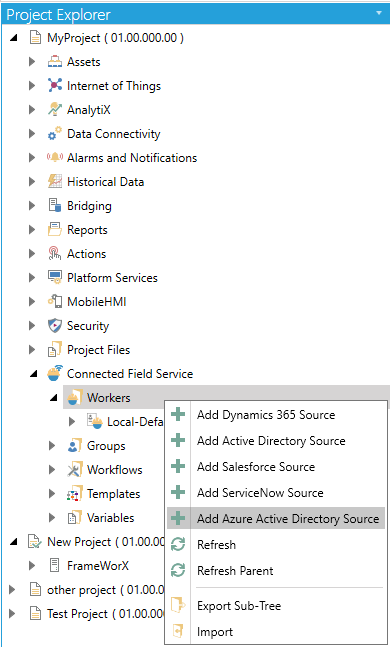Image resolution: width=390 pixels, height=647 pixels.
Task: Collapse the Workers tree node
Action: pyautogui.click(x=53, y=398)
